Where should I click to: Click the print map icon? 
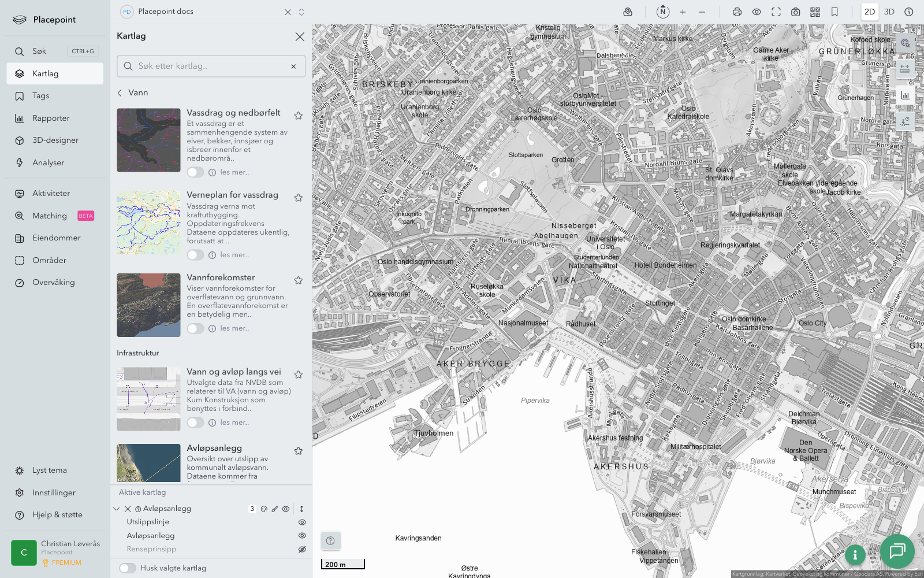click(x=737, y=12)
